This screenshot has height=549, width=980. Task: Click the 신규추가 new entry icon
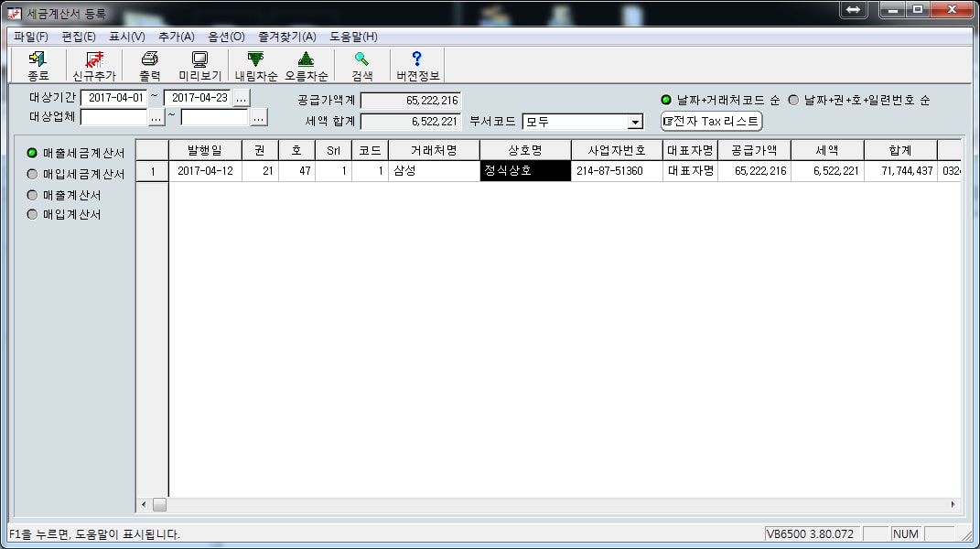[x=94, y=65]
